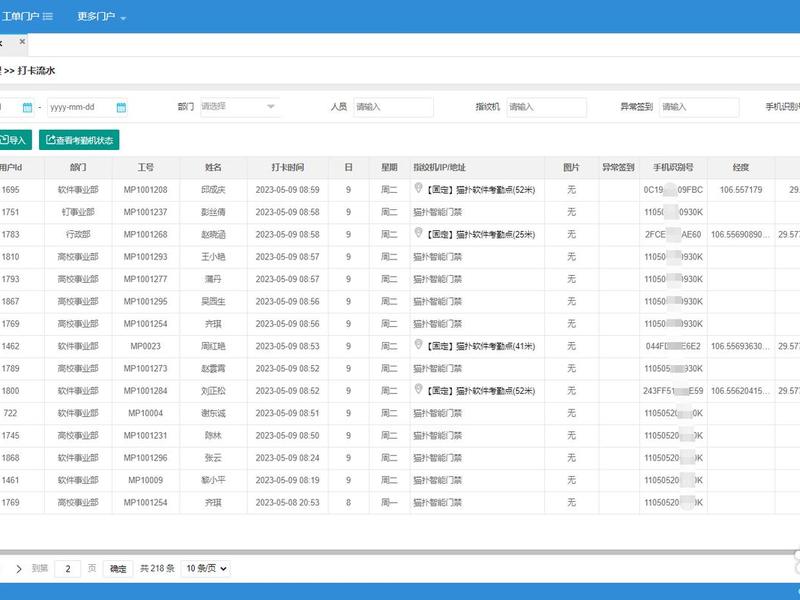Viewport: 800px width, 600px height.
Task: Open the start date calendar icon
Action: tap(28, 107)
